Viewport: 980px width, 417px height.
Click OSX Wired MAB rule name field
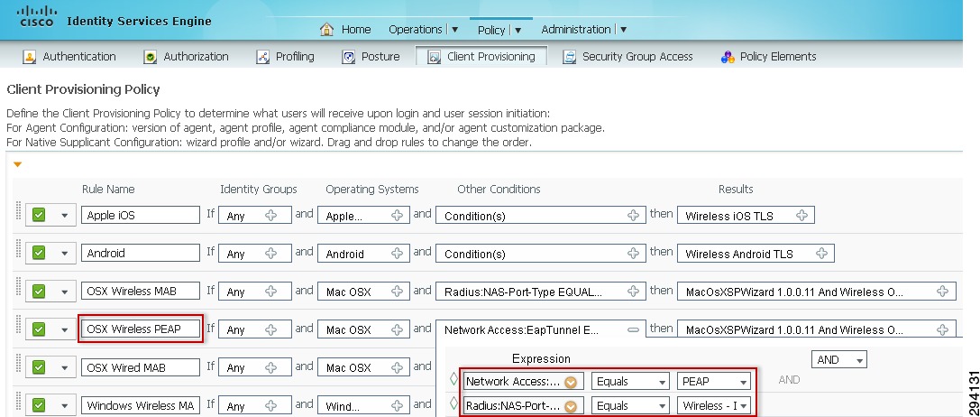141,367
